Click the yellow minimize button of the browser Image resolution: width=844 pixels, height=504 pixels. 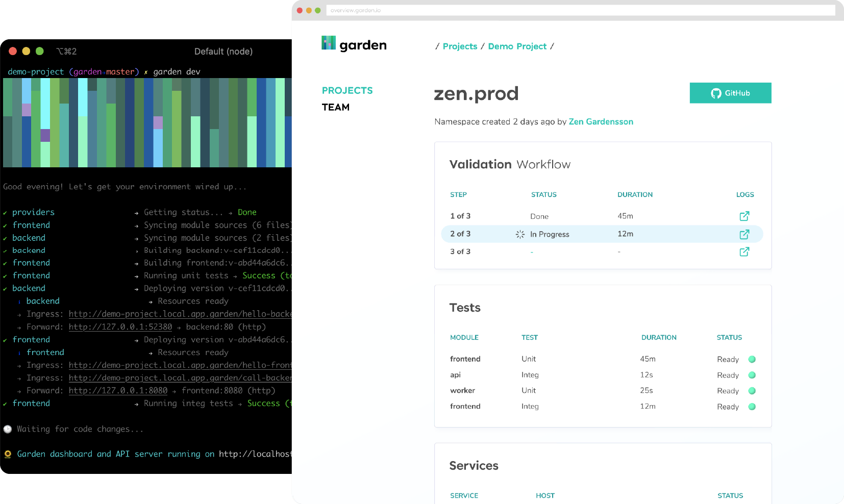click(x=309, y=10)
